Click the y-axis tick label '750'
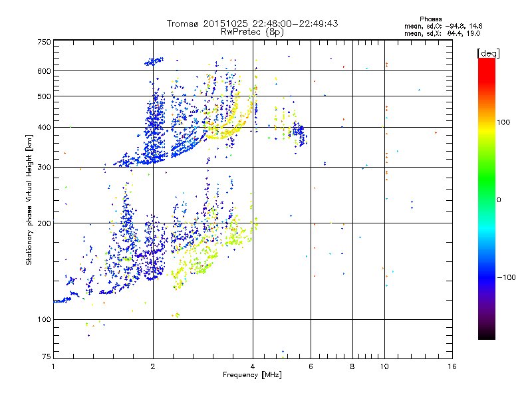 click(x=44, y=42)
